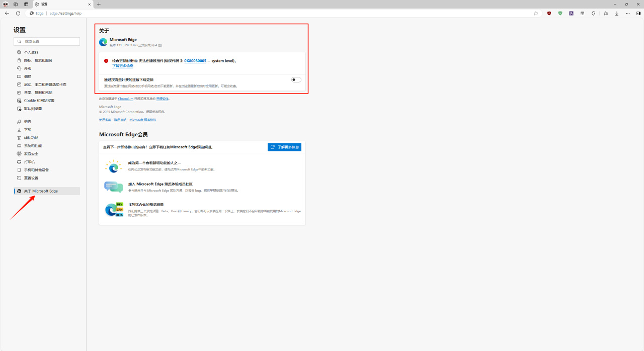
Task: Open the Favorites list icon
Action: 606,13
